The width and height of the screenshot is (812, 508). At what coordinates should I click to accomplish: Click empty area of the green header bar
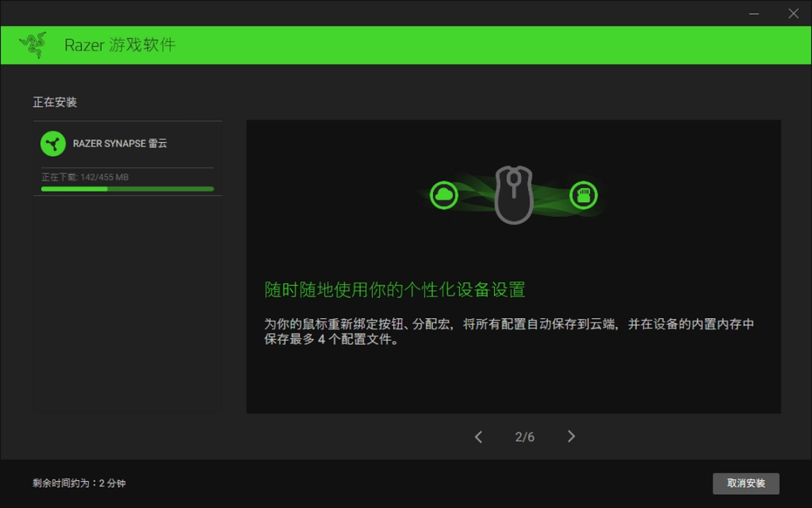coord(489,45)
